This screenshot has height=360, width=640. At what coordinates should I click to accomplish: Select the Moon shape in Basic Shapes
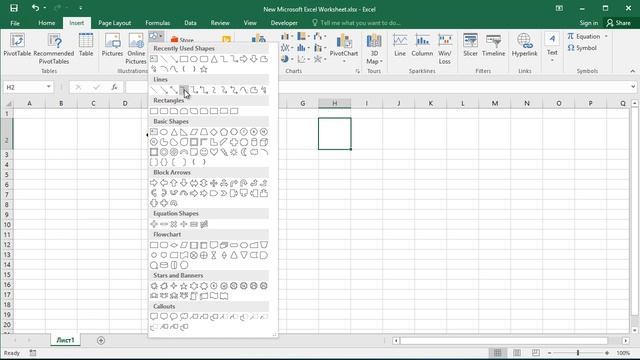click(x=244, y=152)
